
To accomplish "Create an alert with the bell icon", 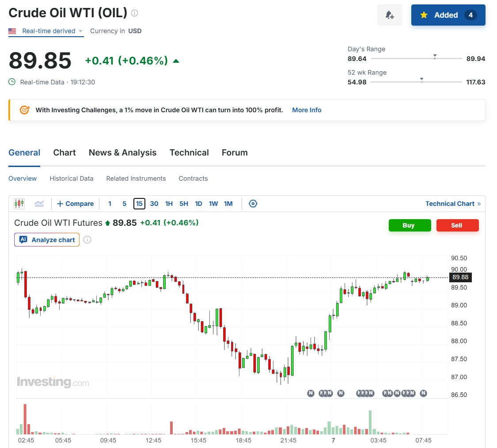I will tap(390, 15).
